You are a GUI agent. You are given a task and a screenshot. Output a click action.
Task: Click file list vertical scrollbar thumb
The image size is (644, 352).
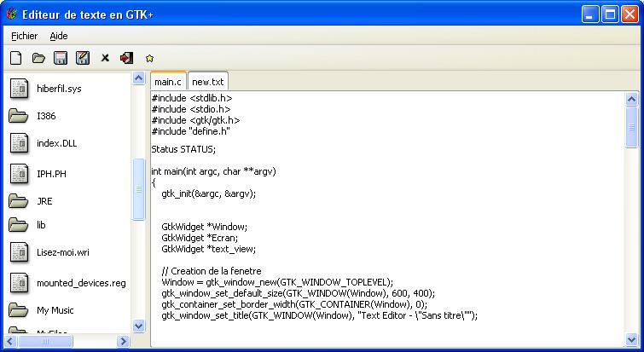point(139,189)
